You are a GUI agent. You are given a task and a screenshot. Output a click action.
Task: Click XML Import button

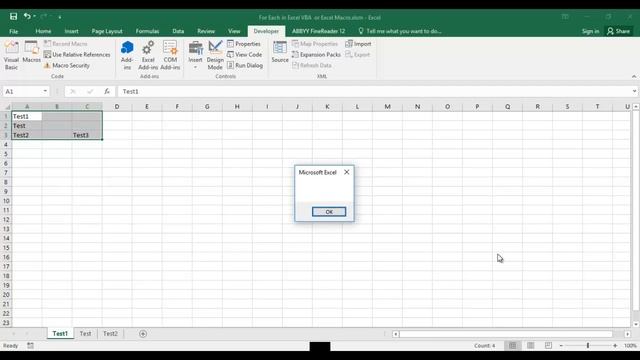[x=358, y=44]
